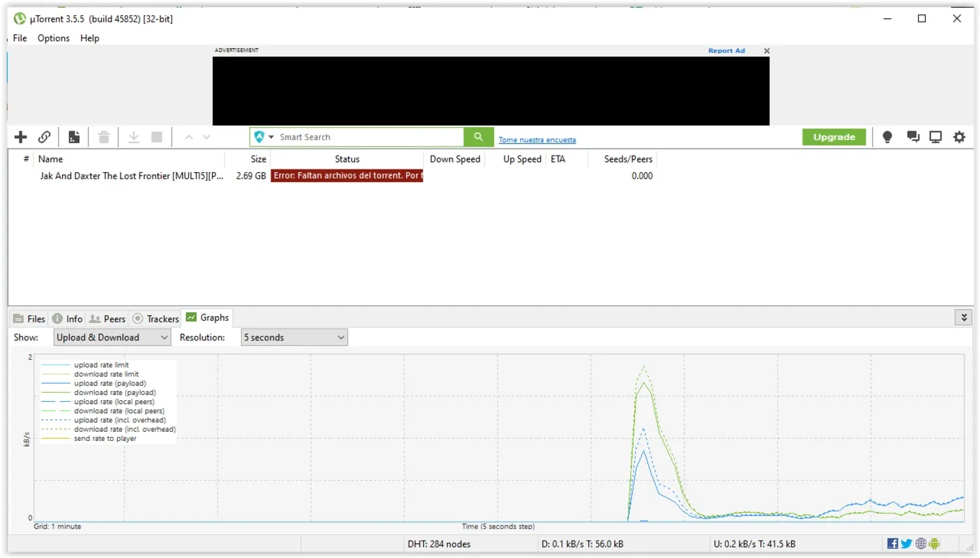The width and height of the screenshot is (980, 558).
Task: Sort by Down Speed column header
Action: point(454,159)
